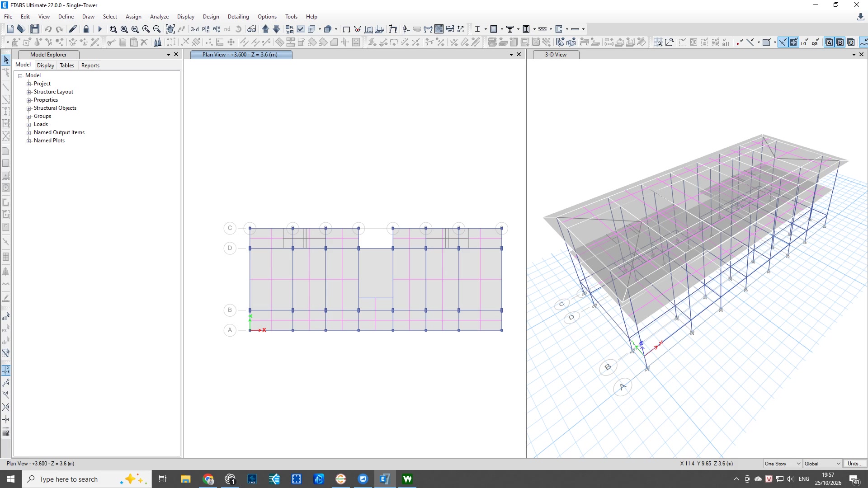Open the Chrome icon in the taskbar
Viewport: 868px width, 488px height.
tap(208, 479)
